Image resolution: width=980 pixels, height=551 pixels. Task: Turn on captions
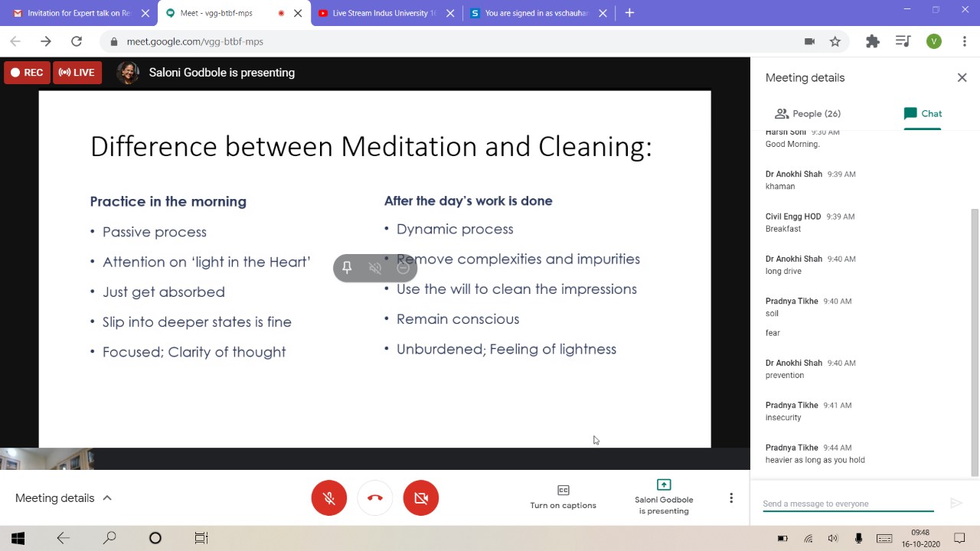click(563, 497)
